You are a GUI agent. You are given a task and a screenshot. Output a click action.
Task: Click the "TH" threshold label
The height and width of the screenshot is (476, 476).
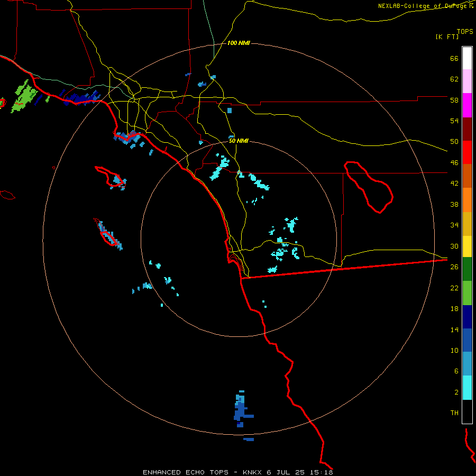tap(454, 413)
